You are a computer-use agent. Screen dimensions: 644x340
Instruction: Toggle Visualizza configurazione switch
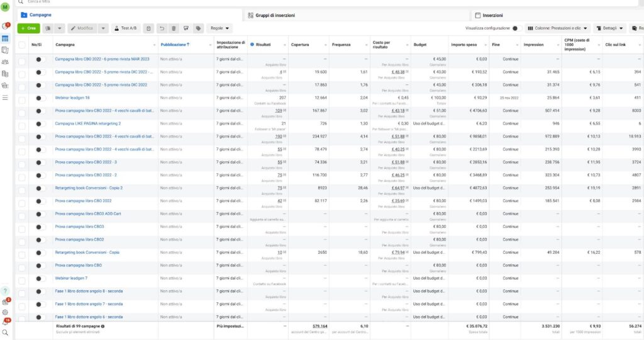point(517,28)
